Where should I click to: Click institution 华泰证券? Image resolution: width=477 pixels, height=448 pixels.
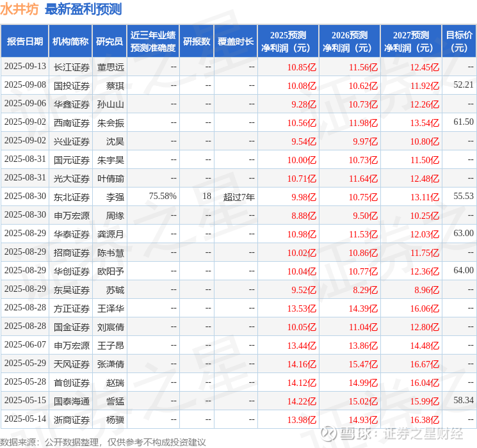72,234
